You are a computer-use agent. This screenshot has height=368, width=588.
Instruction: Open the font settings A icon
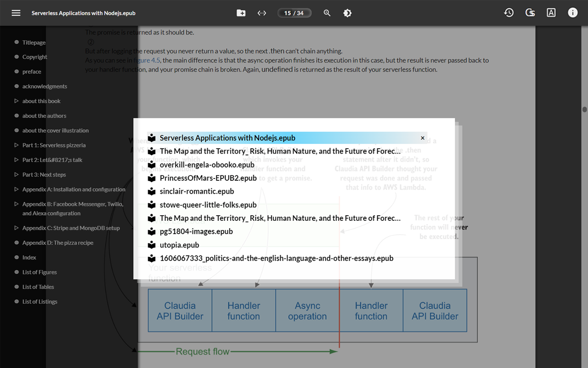[x=551, y=13]
